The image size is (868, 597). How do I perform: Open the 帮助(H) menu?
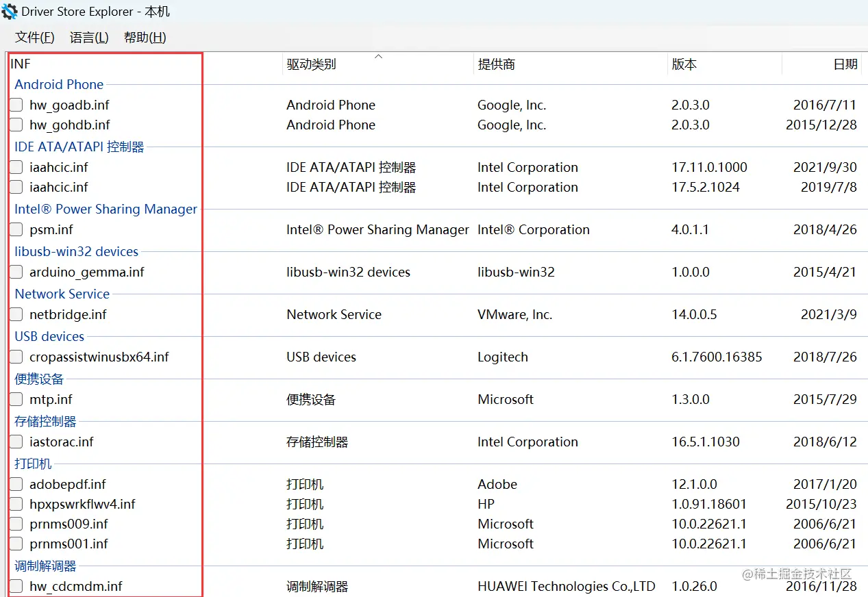(145, 38)
